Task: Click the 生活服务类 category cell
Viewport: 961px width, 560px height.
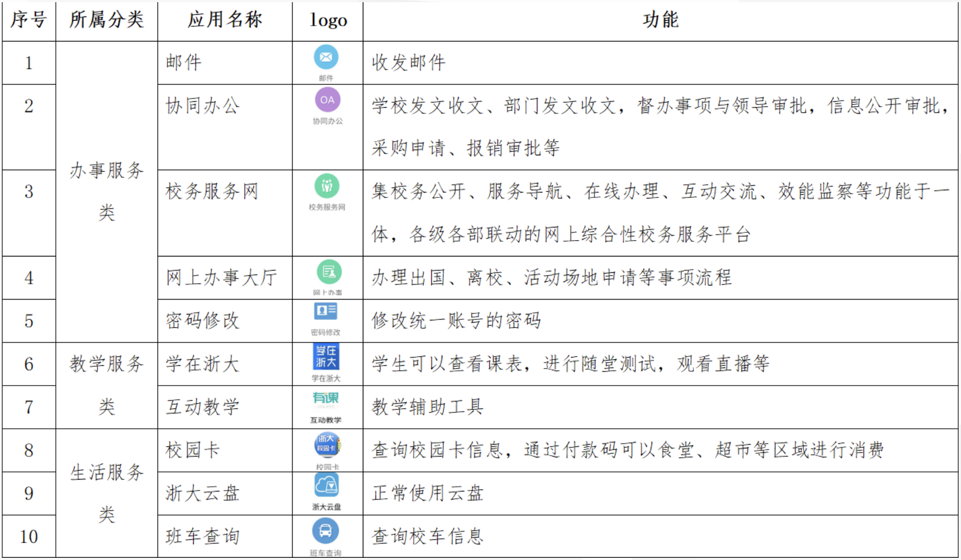Action: (107, 493)
